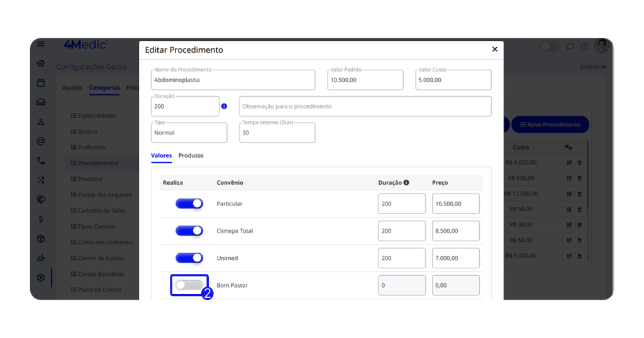
Task: Open the Tipo dropdown showing Normal
Action: (189, 133)
